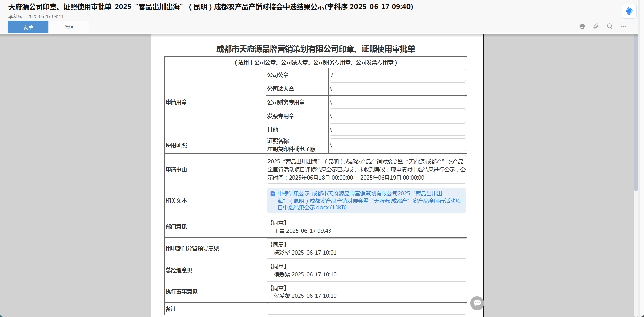644x317 pixels.
Task: Click the print icon in toolbar
Action: 582,26
